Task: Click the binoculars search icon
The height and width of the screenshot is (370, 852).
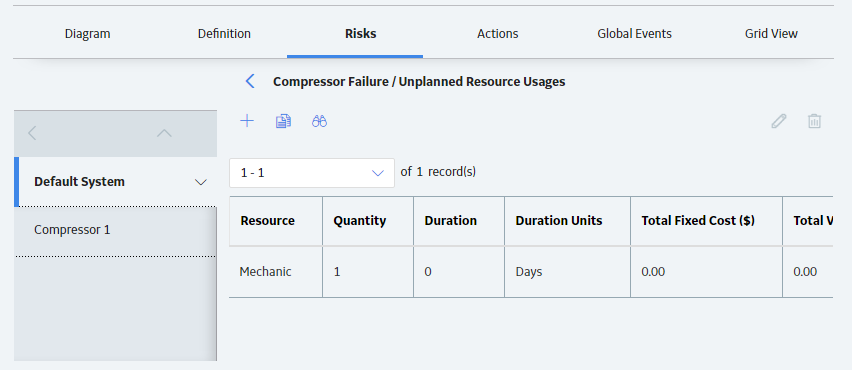Action: click(x=320, y=121)
